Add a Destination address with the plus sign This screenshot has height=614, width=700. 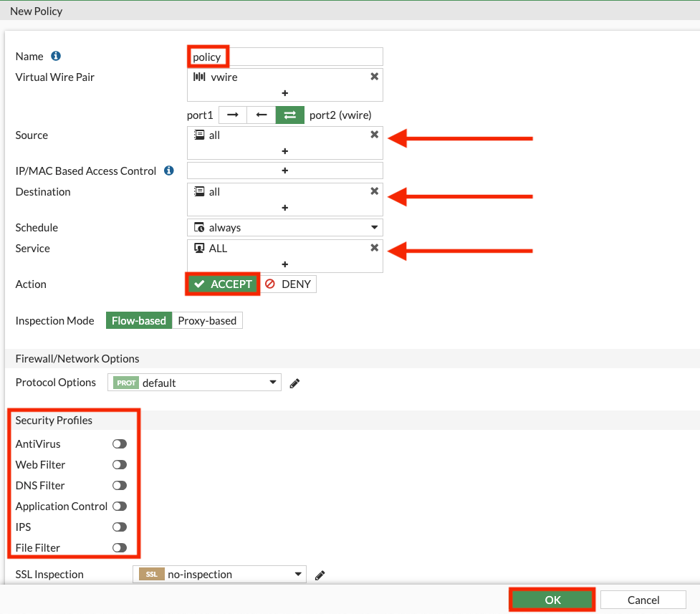click(285, 208)
